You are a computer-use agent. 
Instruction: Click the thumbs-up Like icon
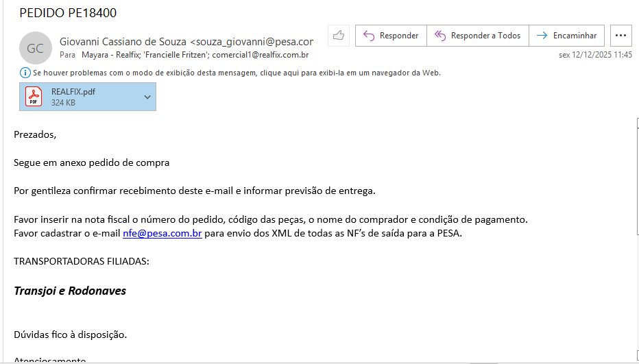click(x=339, y=36)
